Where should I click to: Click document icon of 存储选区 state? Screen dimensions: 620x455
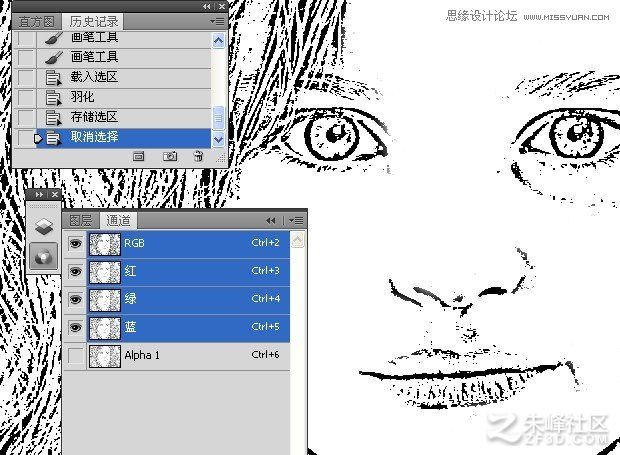coord(53,118)
